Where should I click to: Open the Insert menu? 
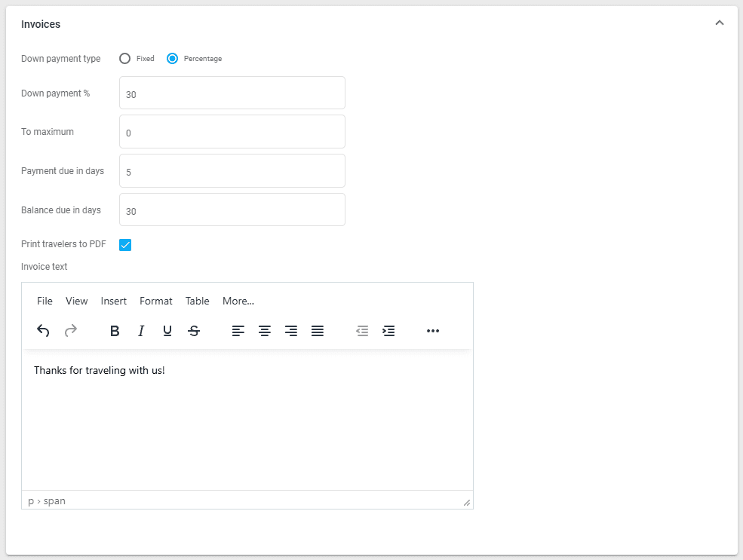pos(114,301)
